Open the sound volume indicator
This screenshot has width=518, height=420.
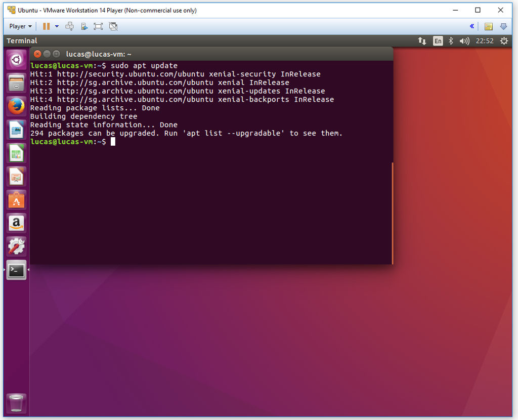point(464,41)
